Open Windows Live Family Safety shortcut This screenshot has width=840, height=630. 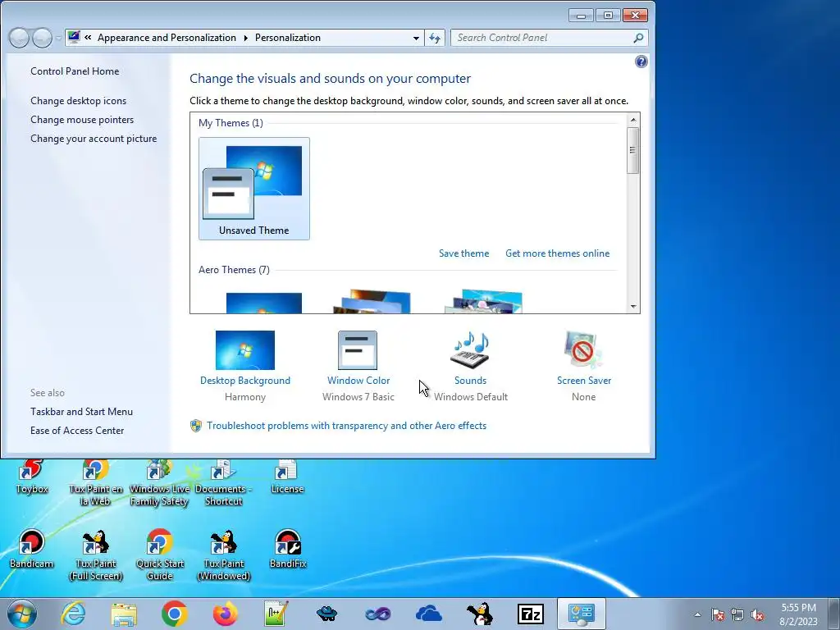159,482
